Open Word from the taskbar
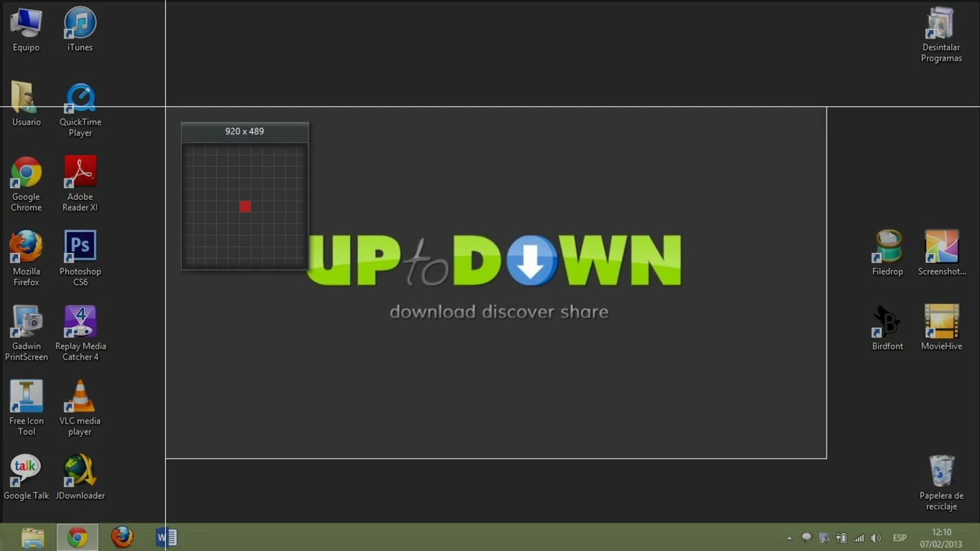Screen dimensions: 980x551 (167, 537)
